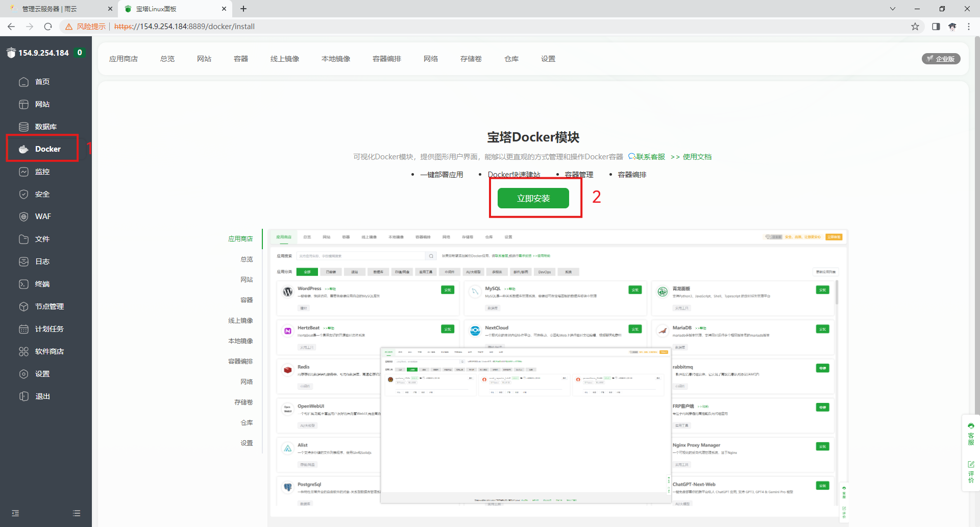Bookmark this page using the star icon
Viewport: 980px width, 527px height.
point(915,27)
